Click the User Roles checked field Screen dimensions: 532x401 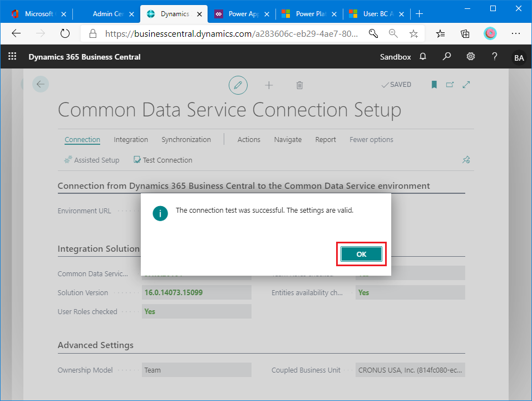196,311
